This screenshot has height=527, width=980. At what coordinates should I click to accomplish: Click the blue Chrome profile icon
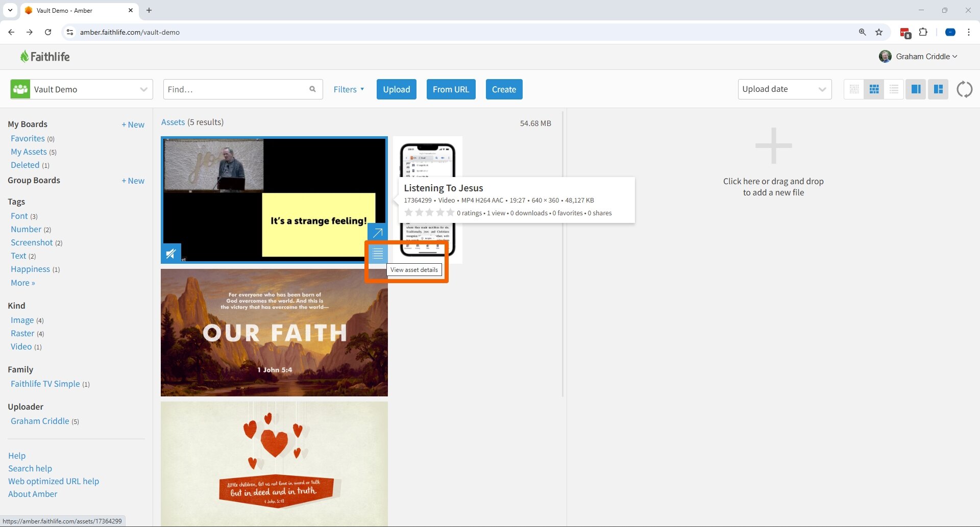[950, 32]
